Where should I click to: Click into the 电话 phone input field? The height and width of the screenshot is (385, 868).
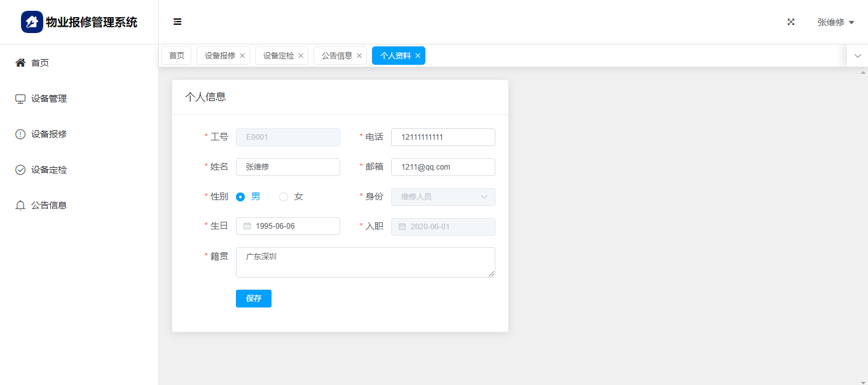click(x=443, y=137)
